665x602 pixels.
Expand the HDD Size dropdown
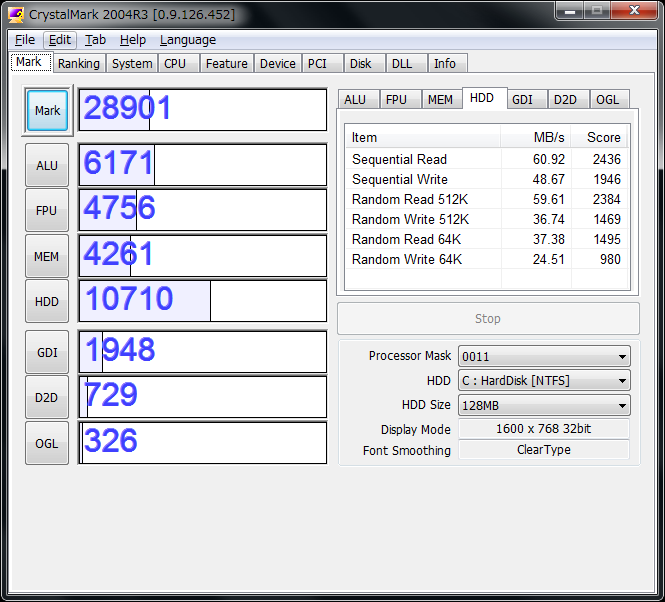[x=544, y=405]
